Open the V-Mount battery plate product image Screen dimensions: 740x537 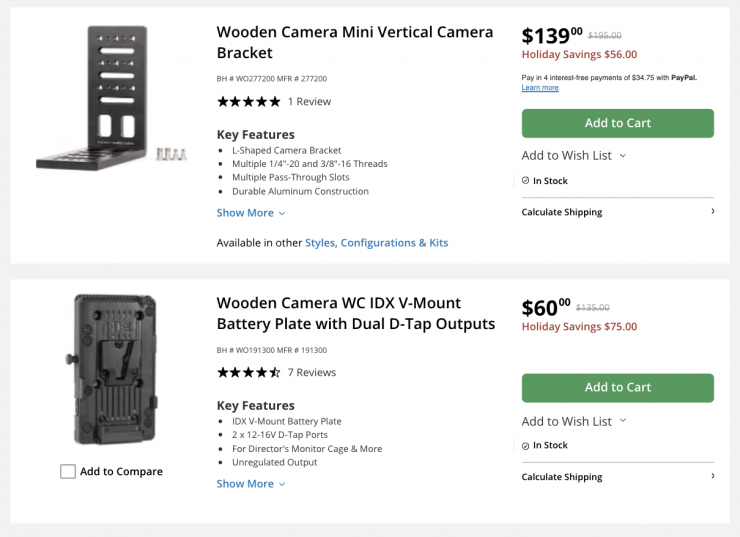coord(114,370)
